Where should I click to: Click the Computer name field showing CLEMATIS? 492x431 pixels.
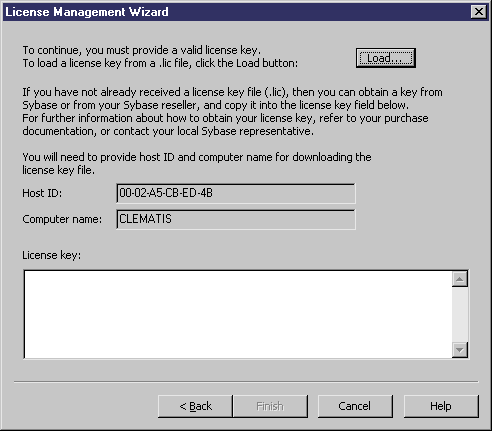[x=236, y=219]
